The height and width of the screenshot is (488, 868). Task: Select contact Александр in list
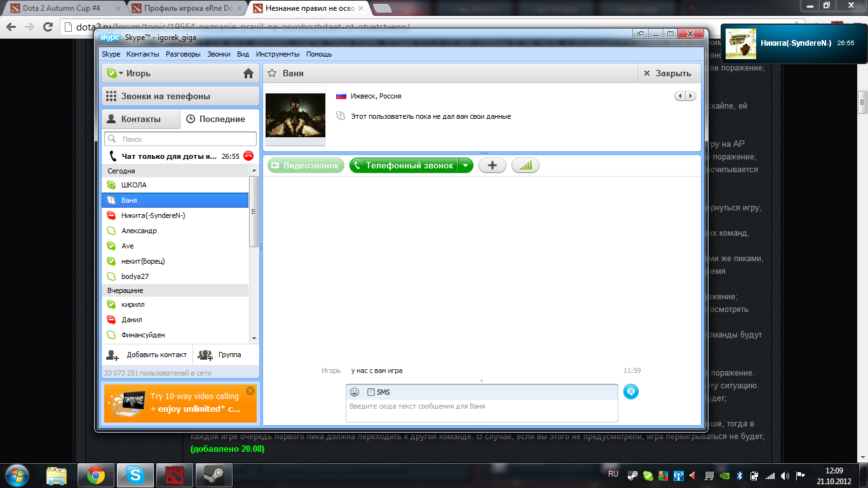tap(175, 231)
